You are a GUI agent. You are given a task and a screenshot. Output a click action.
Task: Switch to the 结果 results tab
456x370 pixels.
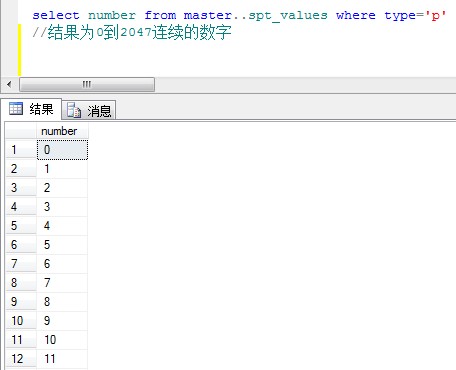(x=31, y=109)
